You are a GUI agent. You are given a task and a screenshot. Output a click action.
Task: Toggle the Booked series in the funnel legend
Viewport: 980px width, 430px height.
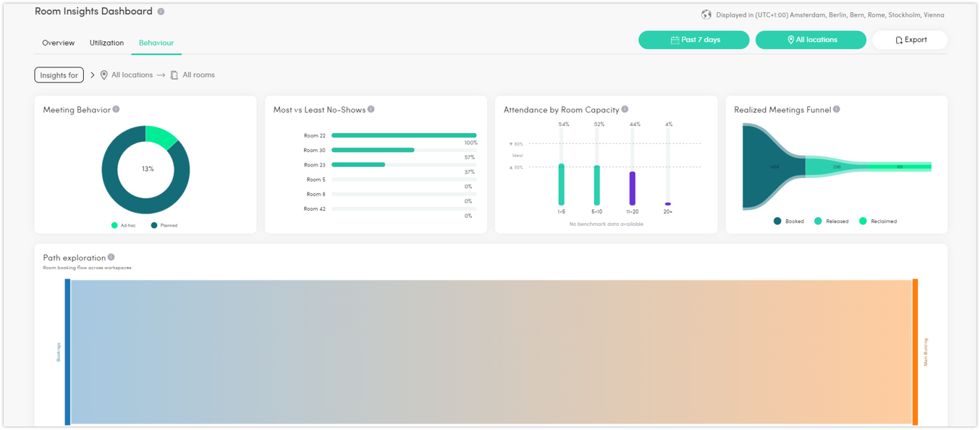(776, 221)
